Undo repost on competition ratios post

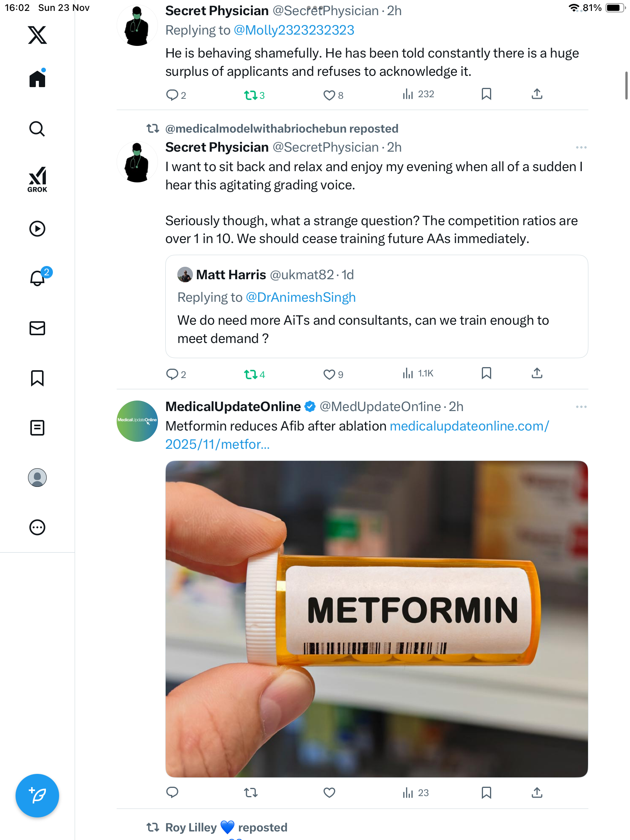pyautogui.click(x=251, y=374)
